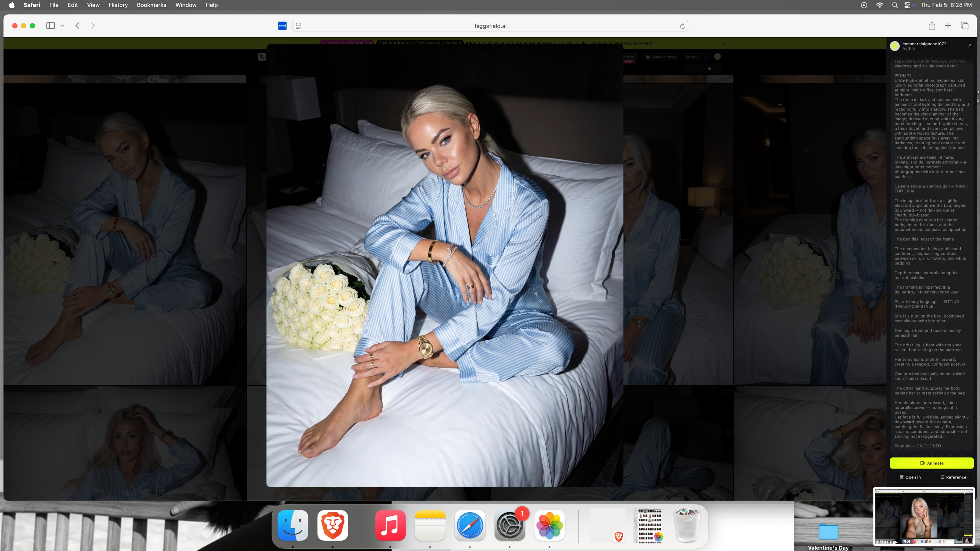
Task: Open the Brave browser in the Dock
Action: 332,525
